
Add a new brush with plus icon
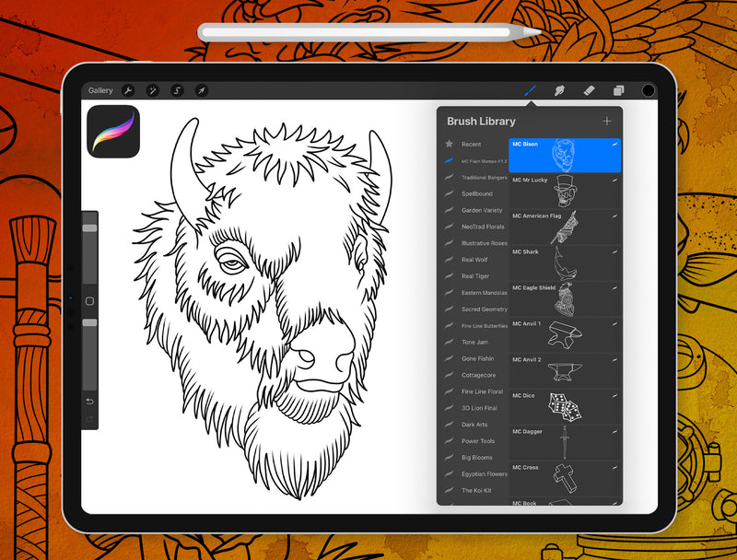tap(606, 121)
